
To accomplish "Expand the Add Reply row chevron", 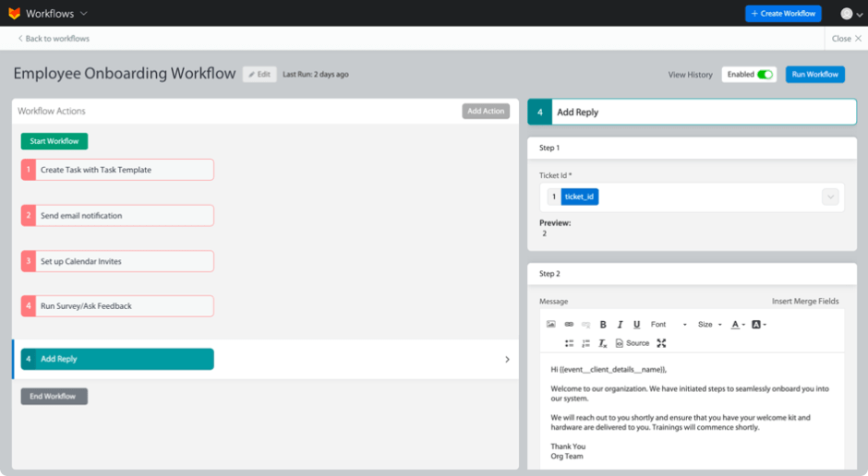I will [507, 360].
